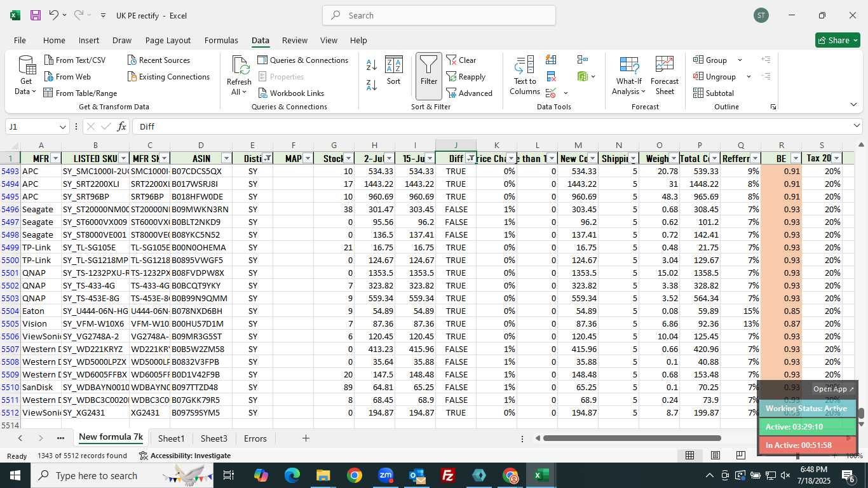Clear the current filter
This screenshot has height=488, width=868.
[x=461, y=60]
